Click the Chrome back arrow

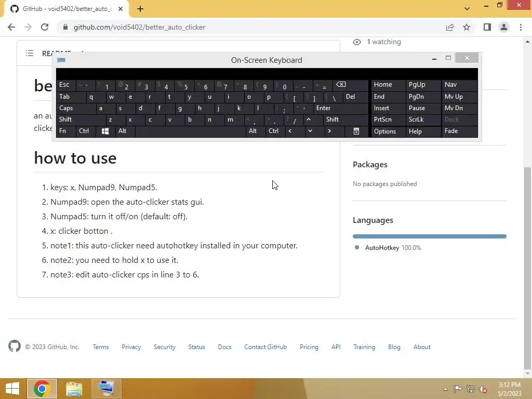(11, 27)
